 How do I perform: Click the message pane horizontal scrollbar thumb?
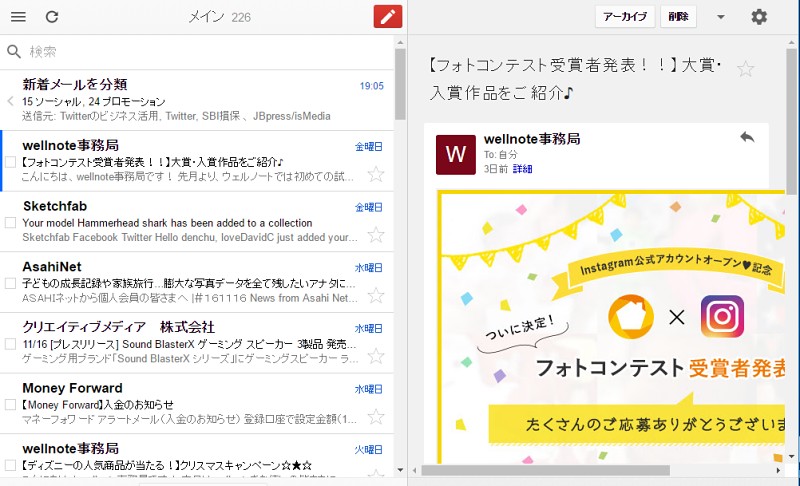[x=545, y=470]
